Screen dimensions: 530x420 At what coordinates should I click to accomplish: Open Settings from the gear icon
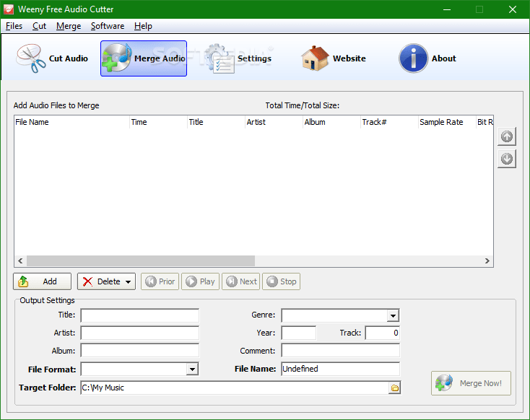[x=238, y=58]
